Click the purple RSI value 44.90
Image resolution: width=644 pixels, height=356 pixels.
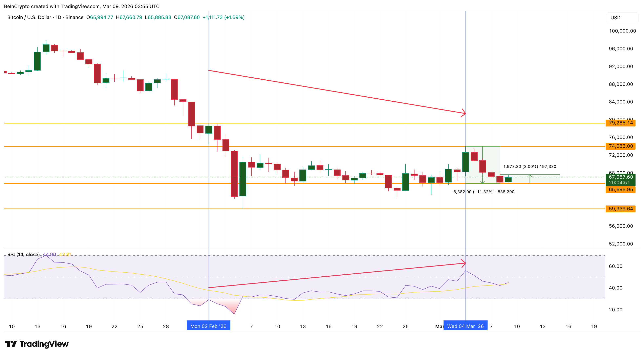[x=49, y=254]
